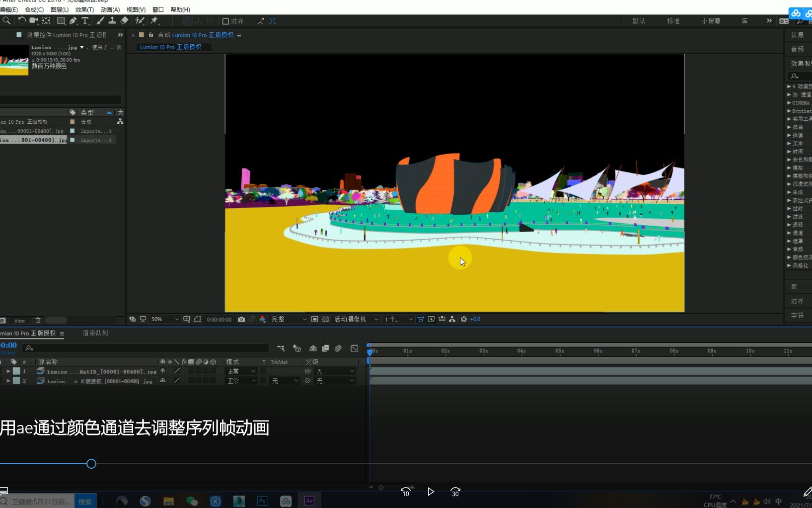
Task: Open show channel RGB circles icon
Action: 263,320
